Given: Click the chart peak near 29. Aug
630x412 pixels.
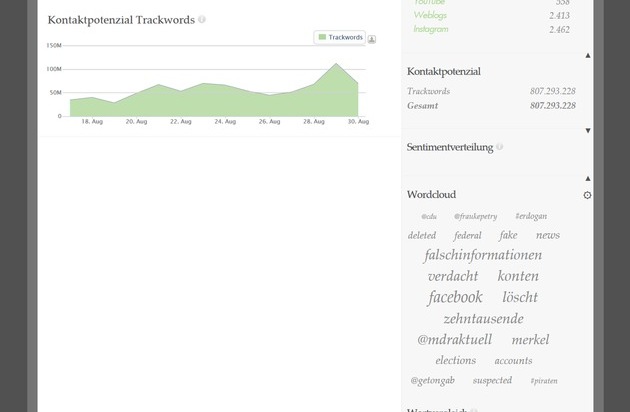Looking at the screenshot, I should (x=336, y=64).
